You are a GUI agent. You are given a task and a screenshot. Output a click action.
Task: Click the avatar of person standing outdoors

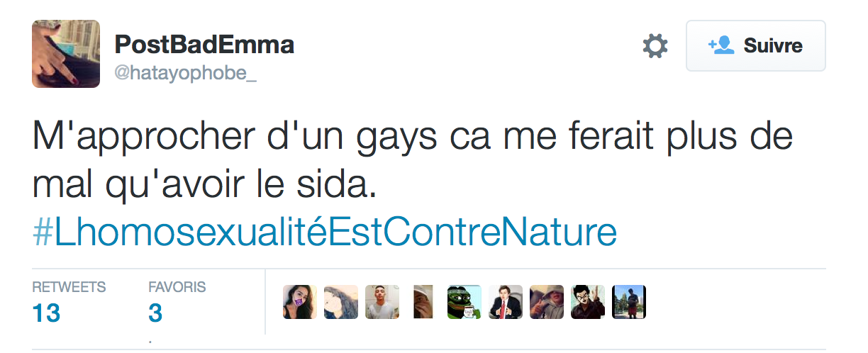pos(629,302)
